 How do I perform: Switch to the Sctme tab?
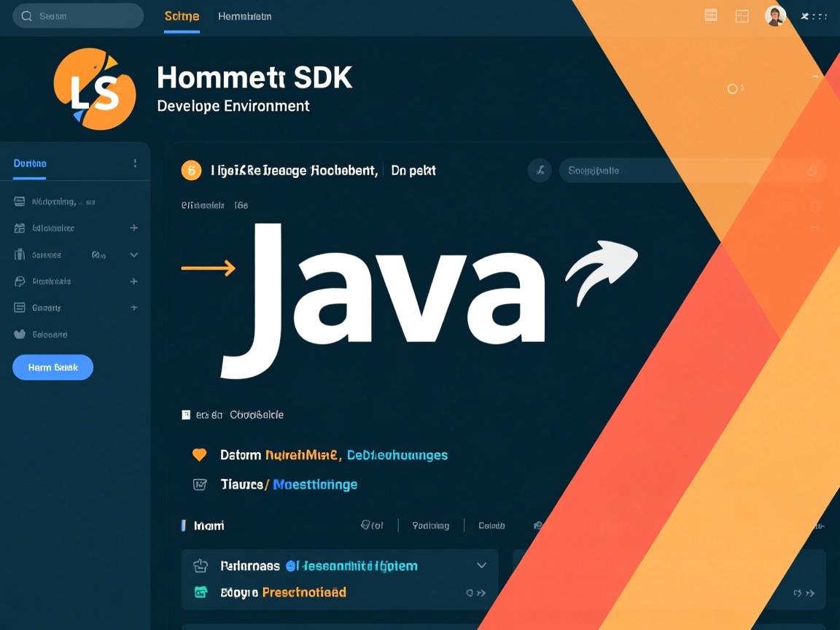coord(181,15)
